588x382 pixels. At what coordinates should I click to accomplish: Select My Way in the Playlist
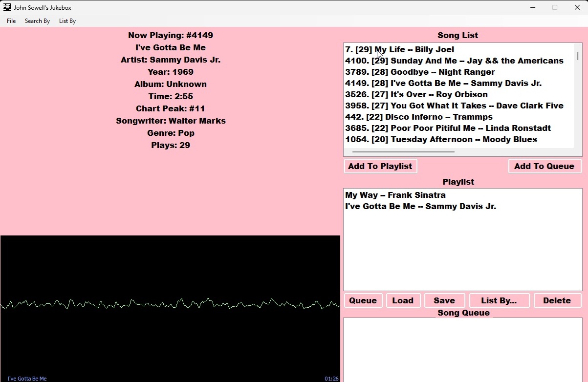tap(395, 195)
